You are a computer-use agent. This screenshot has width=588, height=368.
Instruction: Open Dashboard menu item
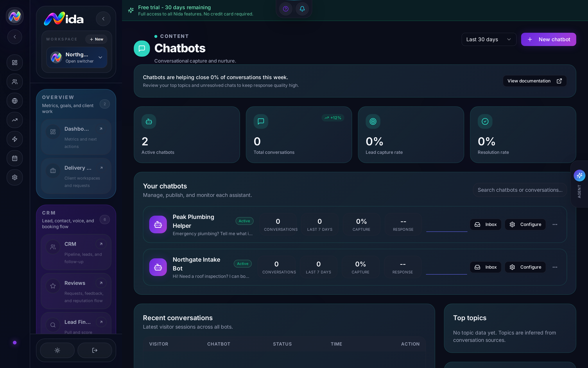click(76, 137)
